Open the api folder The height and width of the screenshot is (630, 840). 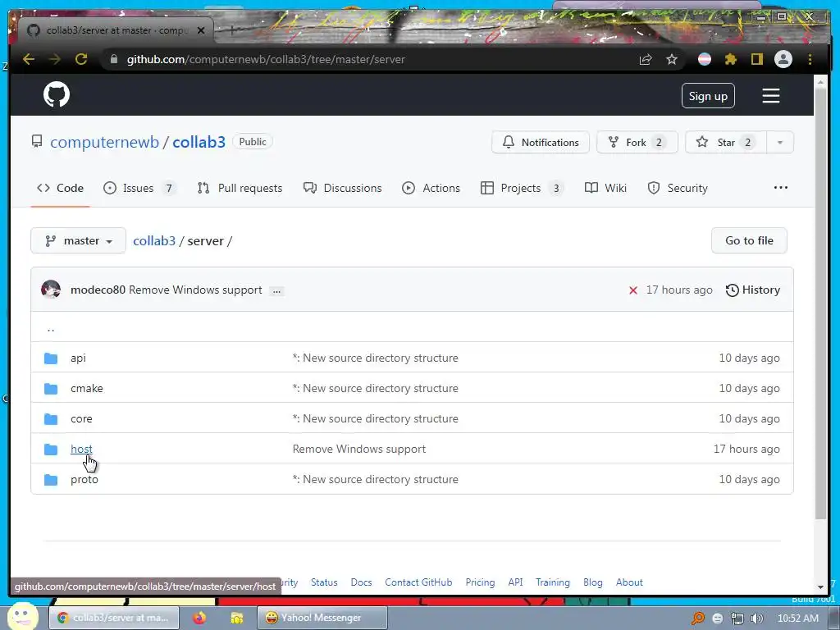pos(78,358)
